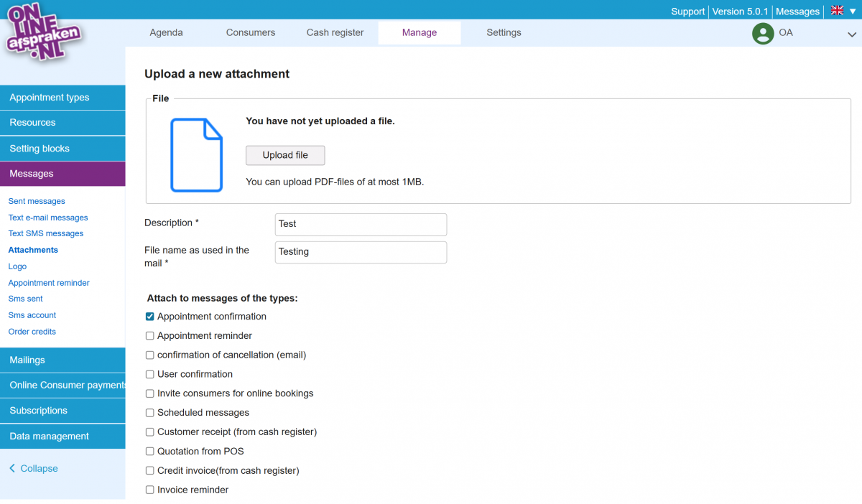Click the OnlineAfspraken.nl logo

click(x=45, y=34)
